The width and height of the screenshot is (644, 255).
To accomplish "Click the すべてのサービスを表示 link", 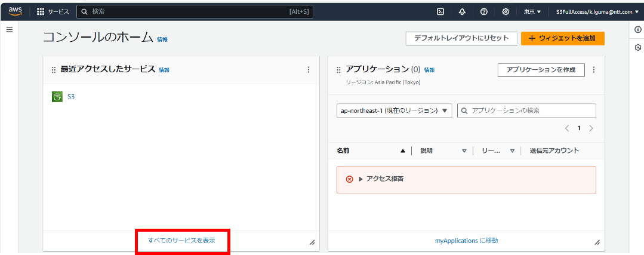I will tap(181, 241).
